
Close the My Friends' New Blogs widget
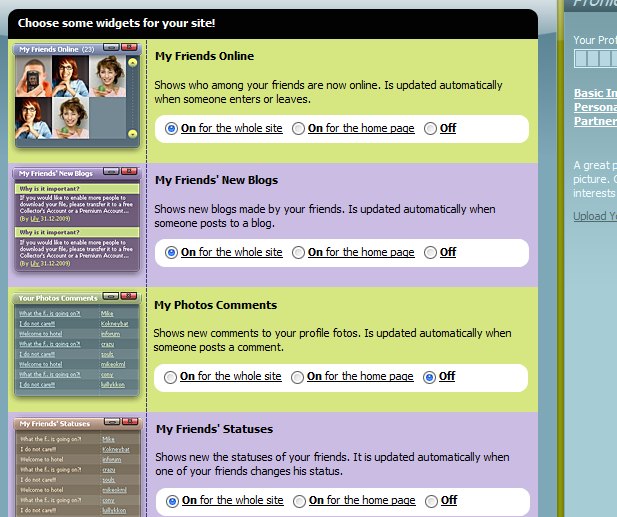[129, 172]
